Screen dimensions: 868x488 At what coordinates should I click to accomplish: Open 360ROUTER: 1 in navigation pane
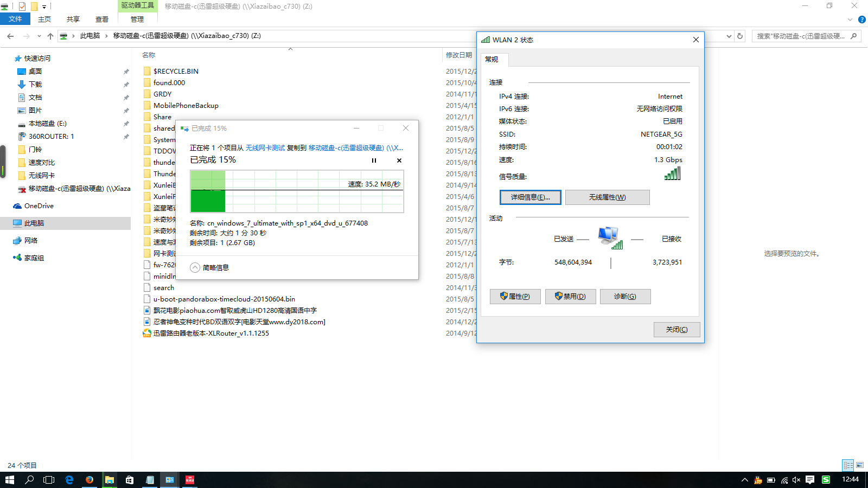click(x=51, y=137)
